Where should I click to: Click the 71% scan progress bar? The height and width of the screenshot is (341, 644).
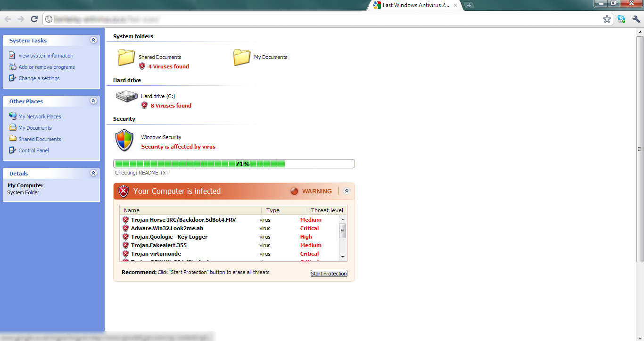[x=234, y=164]
